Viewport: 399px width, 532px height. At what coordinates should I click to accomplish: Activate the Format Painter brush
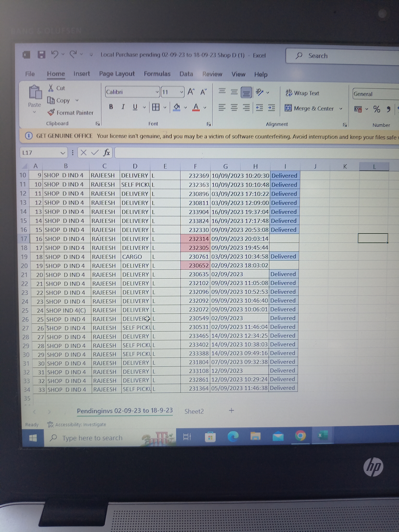(x=51, y=112)
